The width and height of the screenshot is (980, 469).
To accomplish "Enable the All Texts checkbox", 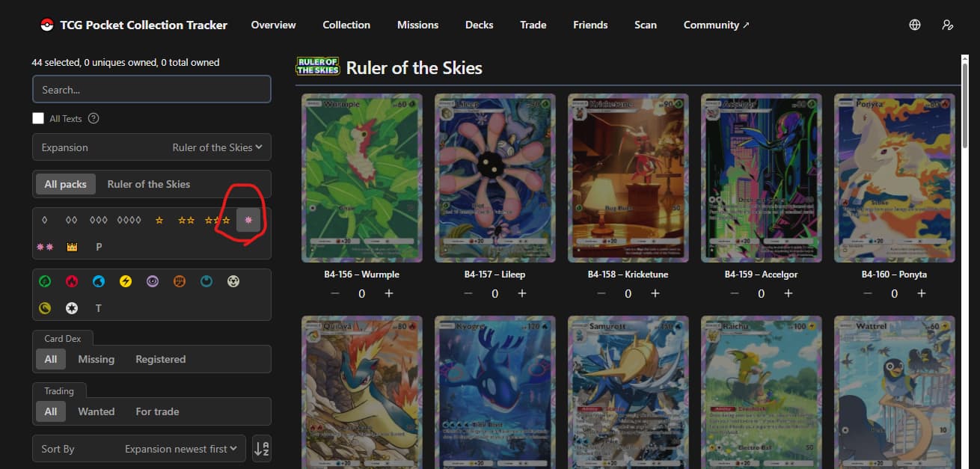I will [x=38, y=118].
